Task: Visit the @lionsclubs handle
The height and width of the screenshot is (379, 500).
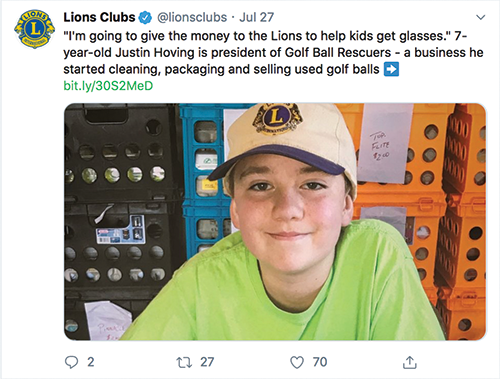Action: (192, 17)
